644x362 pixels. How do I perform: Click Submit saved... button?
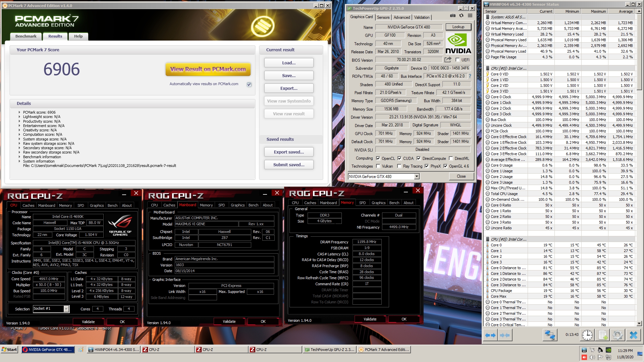point(289,165)
